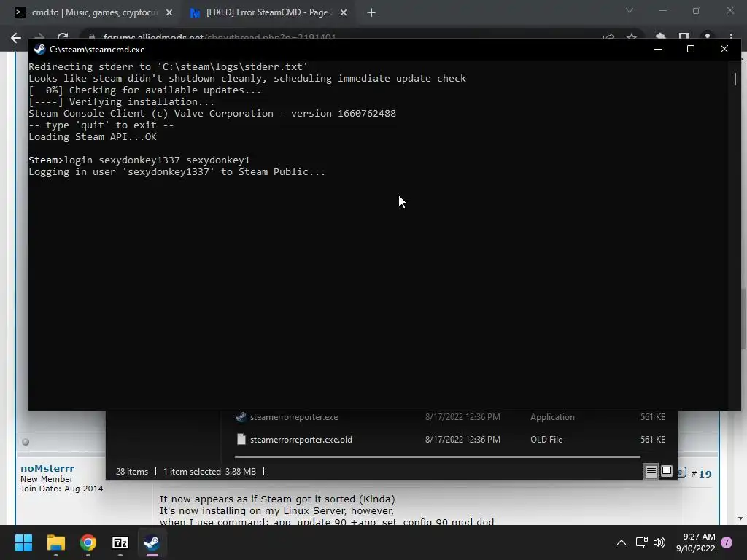Image resolution: width=747 pixels, height=560 pixels.
Task: Click the SteamCMD window title icon
Action: [x=39, y=49]
